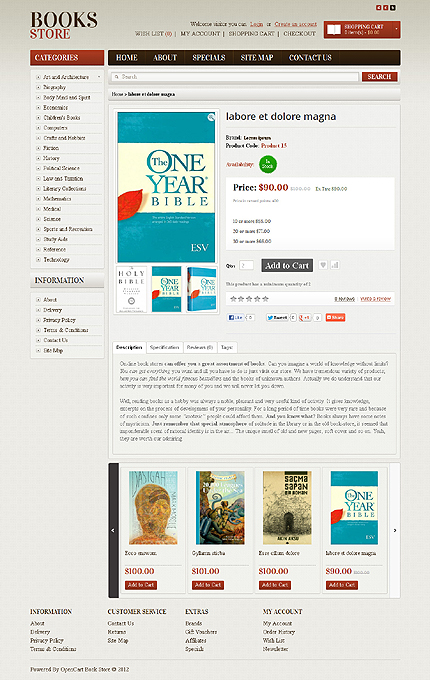This screenshot has width=430, height=680.
Task: Open the Specification tab
Action: coord(164,347)
